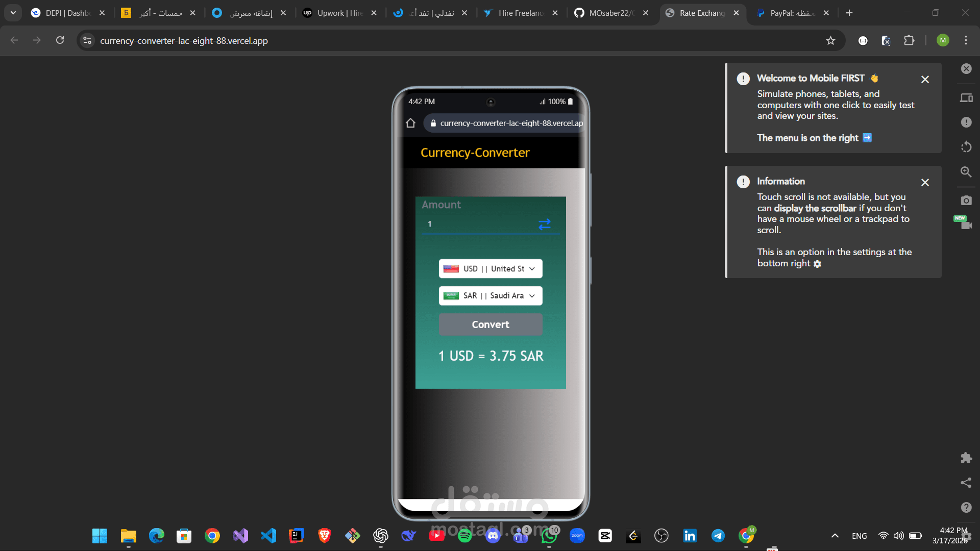Click the share icon in right sidebar
This screenshot has width=980, height=551.
(966, 483)
